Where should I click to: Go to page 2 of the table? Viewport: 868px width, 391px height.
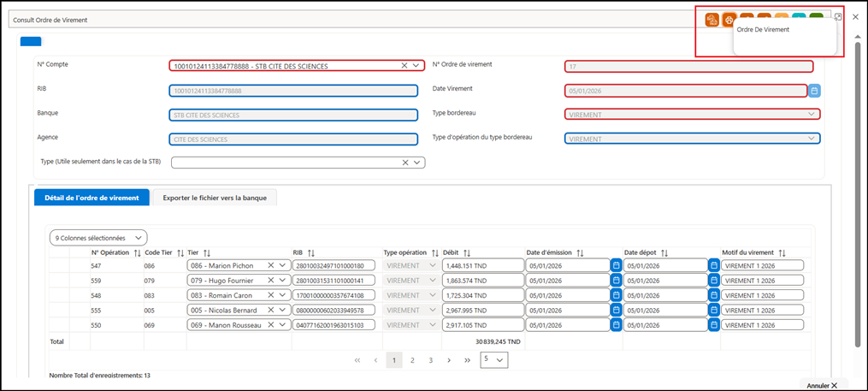point(412,360)
